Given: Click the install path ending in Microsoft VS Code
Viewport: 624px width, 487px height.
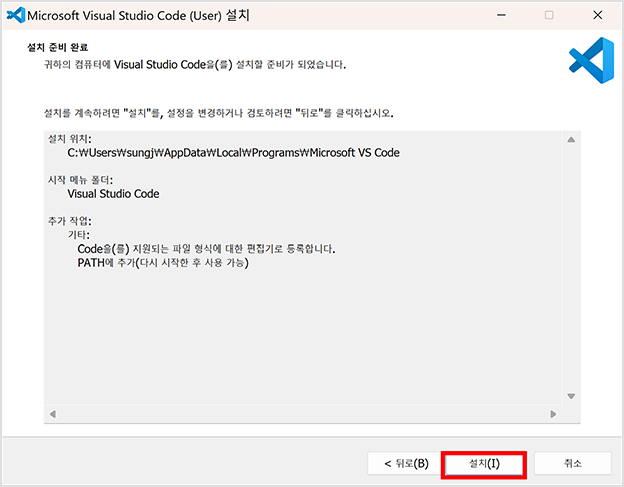Looking at the screenshot, I should [233, 153].
